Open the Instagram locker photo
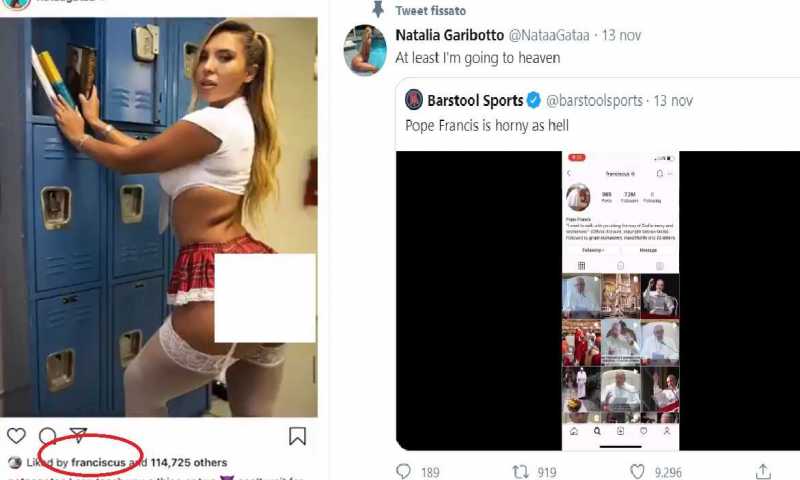Viewport: 800px width, 480px height. 159,217
